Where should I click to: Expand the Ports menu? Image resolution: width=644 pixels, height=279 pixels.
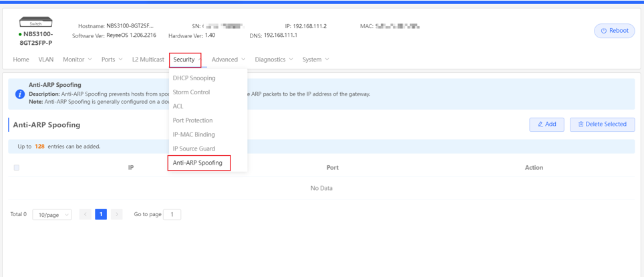[112, 60]
